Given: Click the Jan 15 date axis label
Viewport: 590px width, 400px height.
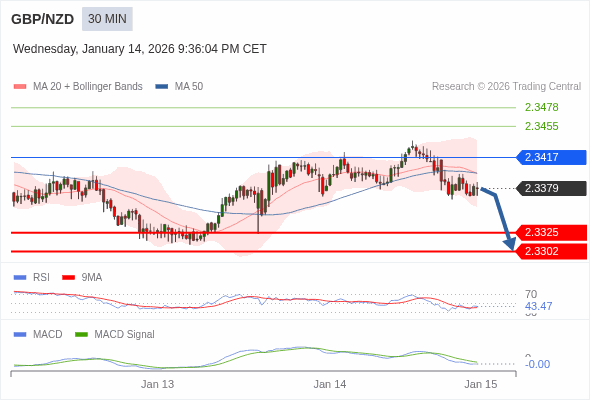Looking at the screenshot, I should [481, 384].
